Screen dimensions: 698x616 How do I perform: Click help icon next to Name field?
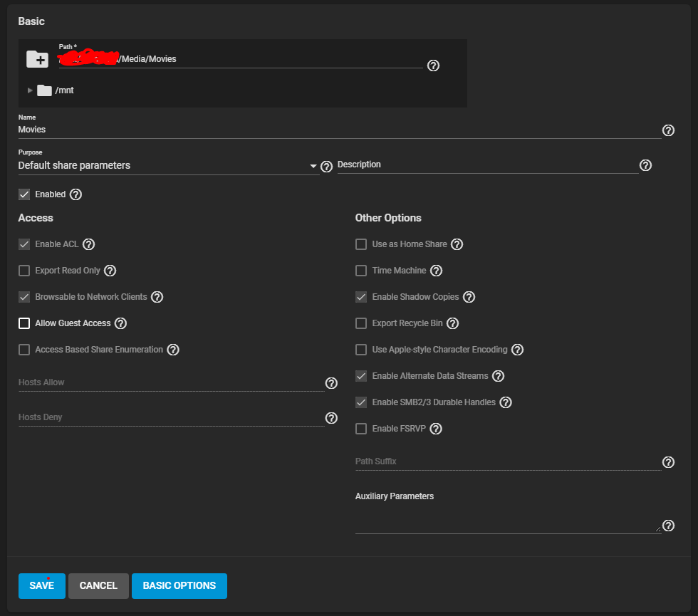click(668, 130)
